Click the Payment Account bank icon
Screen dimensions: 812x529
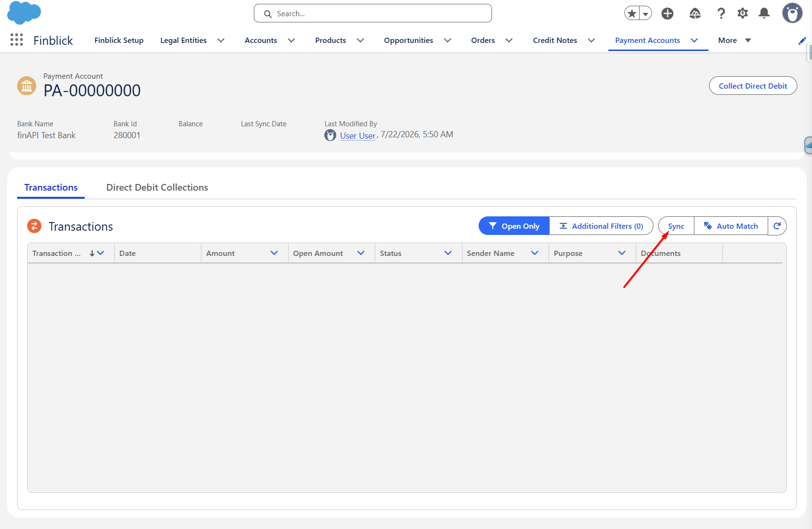pos(27,86)
